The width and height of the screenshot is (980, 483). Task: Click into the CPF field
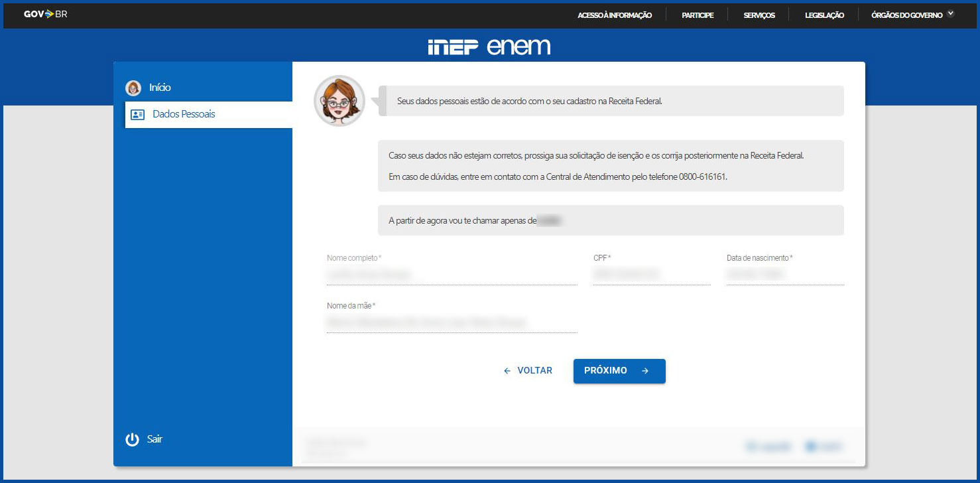click(651, 274)
